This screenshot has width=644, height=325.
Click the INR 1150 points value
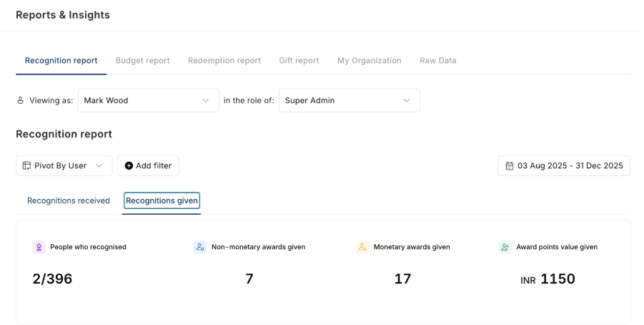(x=548, y=279)
